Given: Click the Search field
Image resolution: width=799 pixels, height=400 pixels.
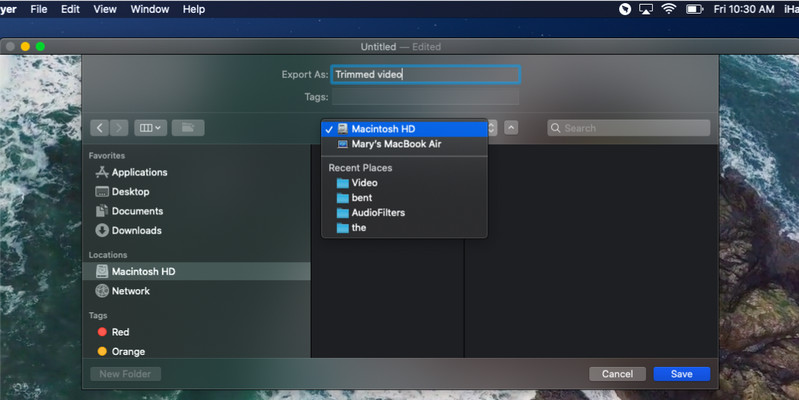Looking at the screenshot, I should point(628,128).
